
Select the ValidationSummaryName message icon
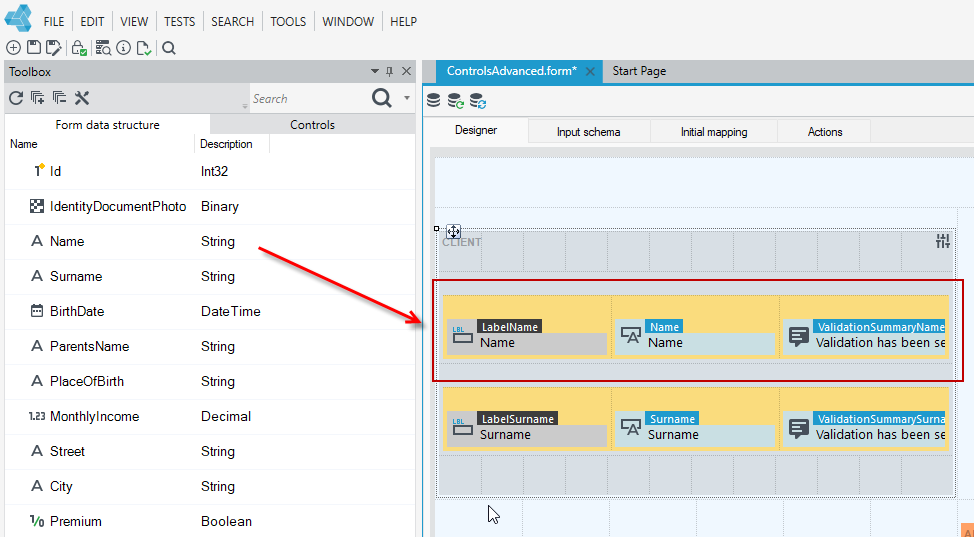pyautogui.click(x=799, y=336)
